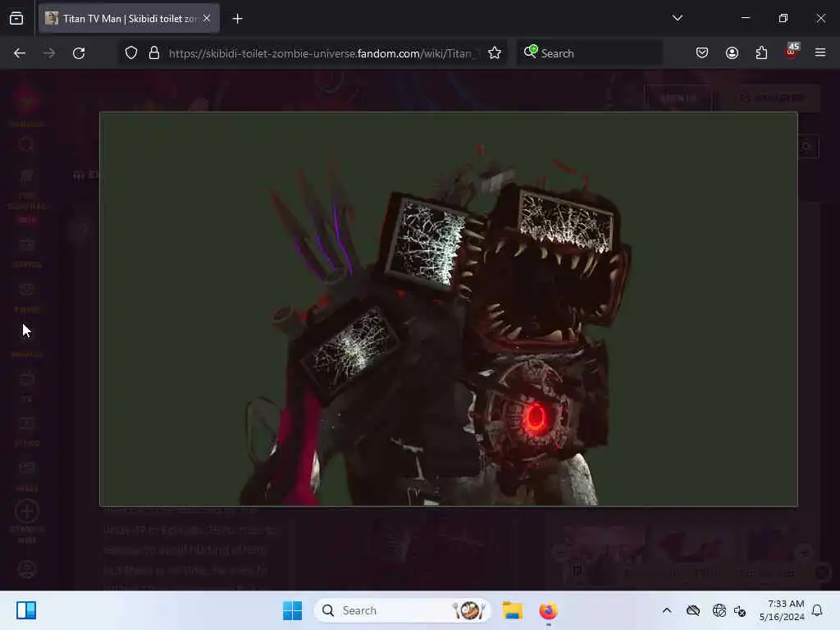Viewport: 840px width, 630px height.
Task: Reload the current page
Action: 79,53
